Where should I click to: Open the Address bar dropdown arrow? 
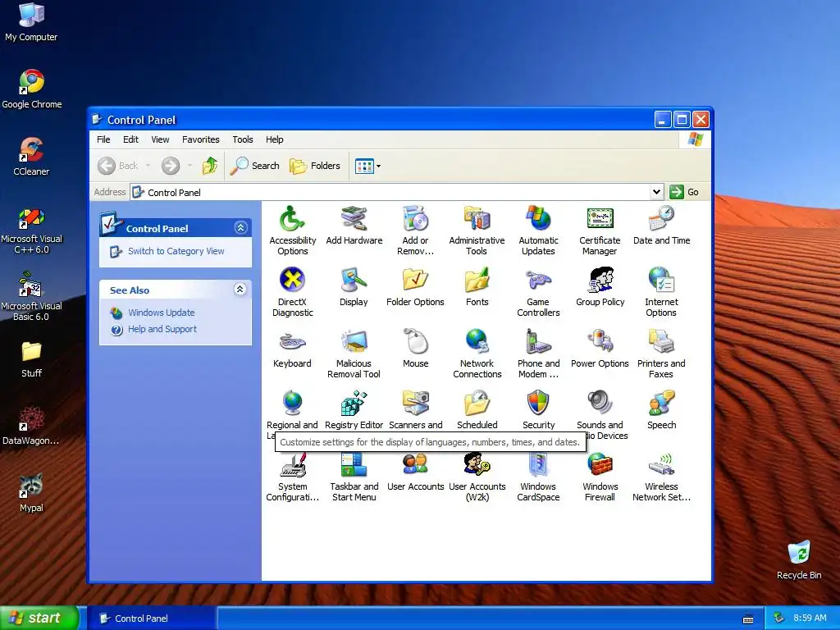[x=656, y=192]
